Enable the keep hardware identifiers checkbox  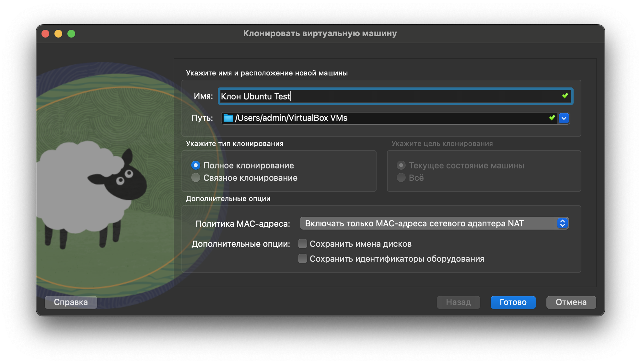tap(303, 259)
